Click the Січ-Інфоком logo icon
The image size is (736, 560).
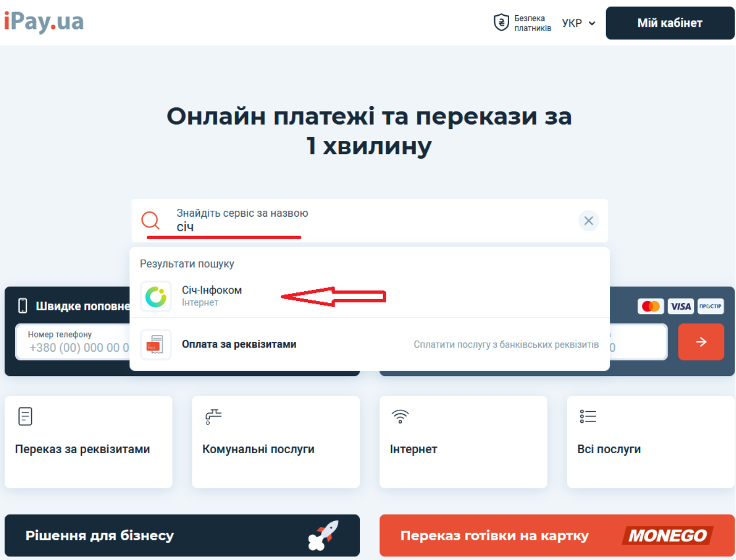point(156,297)
